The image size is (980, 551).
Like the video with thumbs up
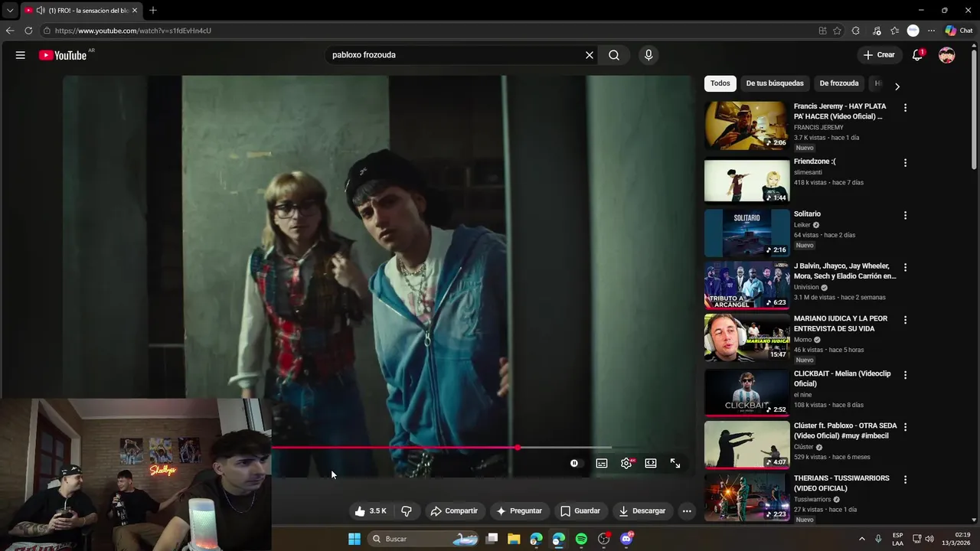point(371,510)
